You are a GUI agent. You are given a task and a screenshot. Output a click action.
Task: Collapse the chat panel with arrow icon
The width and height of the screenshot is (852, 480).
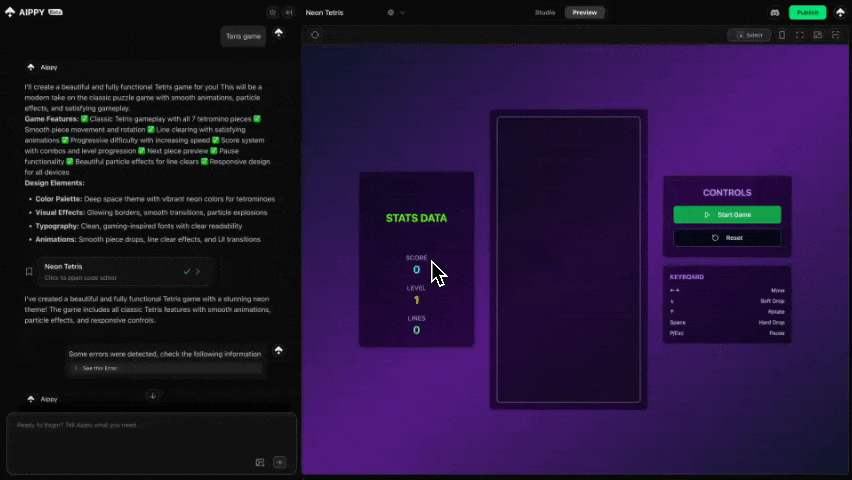pyautogui.click(x=289, y=13)
